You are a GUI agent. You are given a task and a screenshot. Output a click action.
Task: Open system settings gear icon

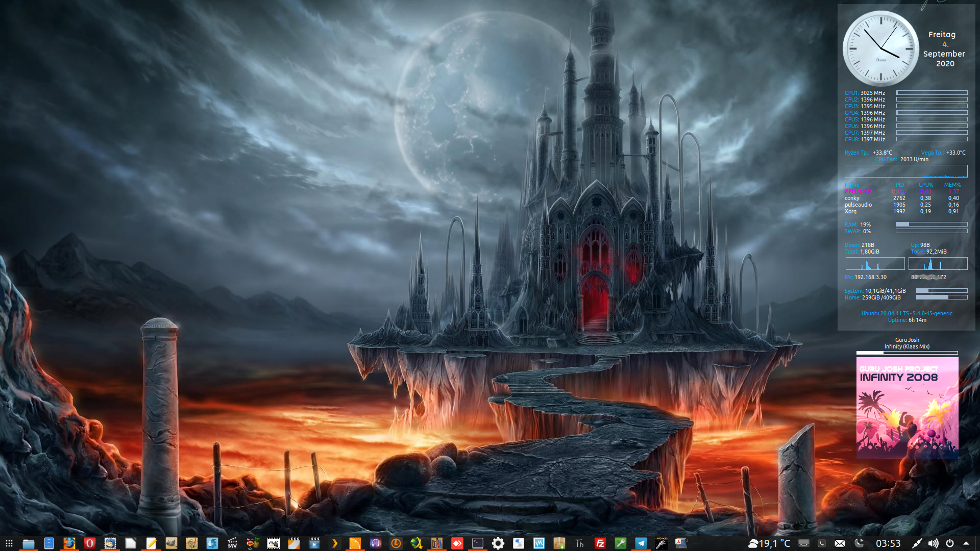498,543
